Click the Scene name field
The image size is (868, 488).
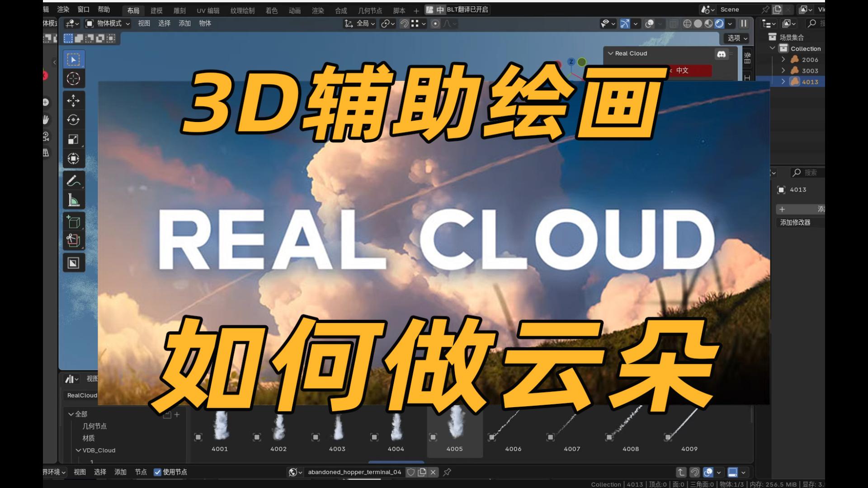738,9
